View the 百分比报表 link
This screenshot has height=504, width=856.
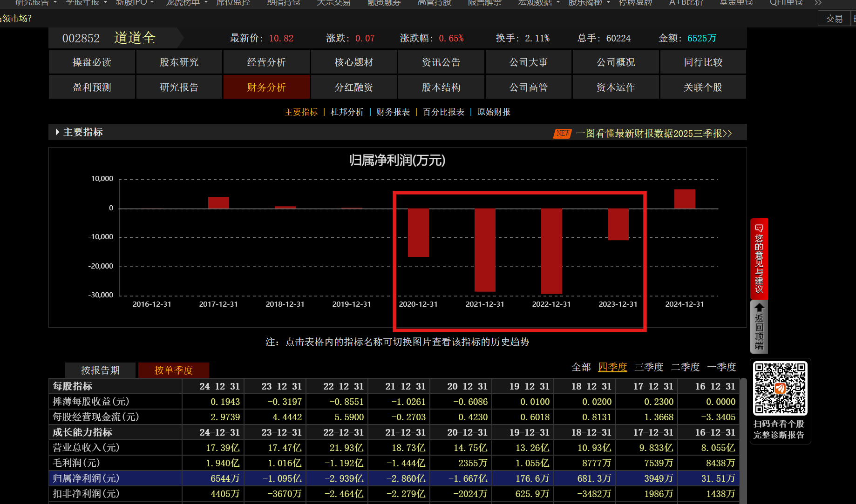(444, 112)
